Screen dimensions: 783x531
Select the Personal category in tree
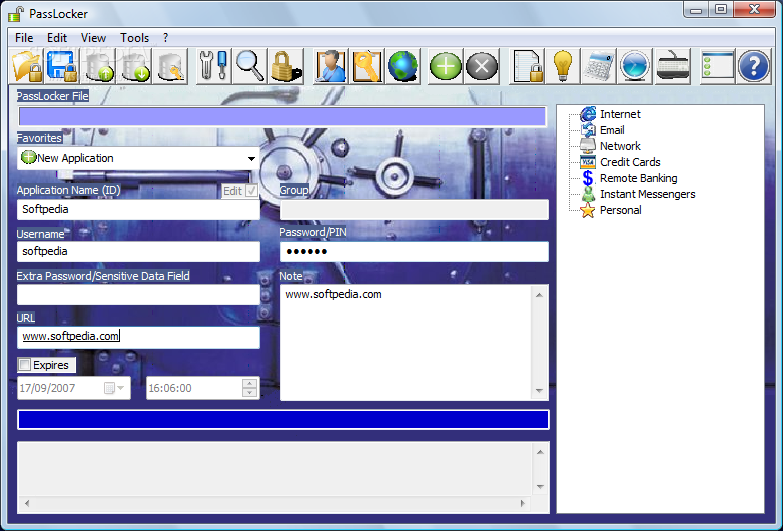[x=621, y=210]
